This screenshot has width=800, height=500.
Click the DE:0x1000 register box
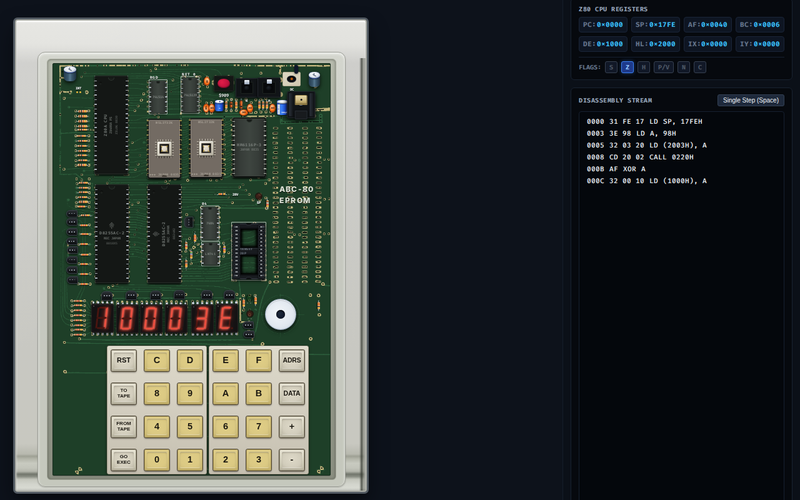tap(603, 44)
